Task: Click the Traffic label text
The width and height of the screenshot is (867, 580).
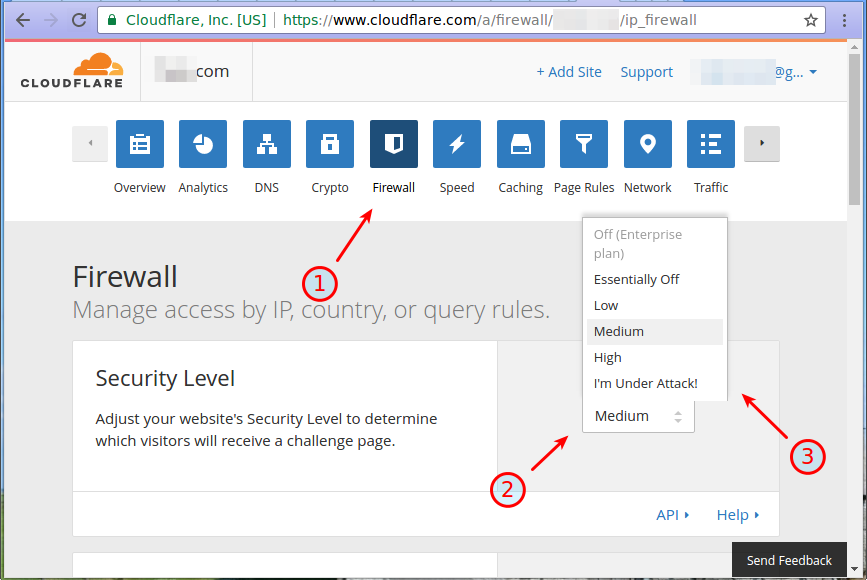Action: (x=711, y=187)
